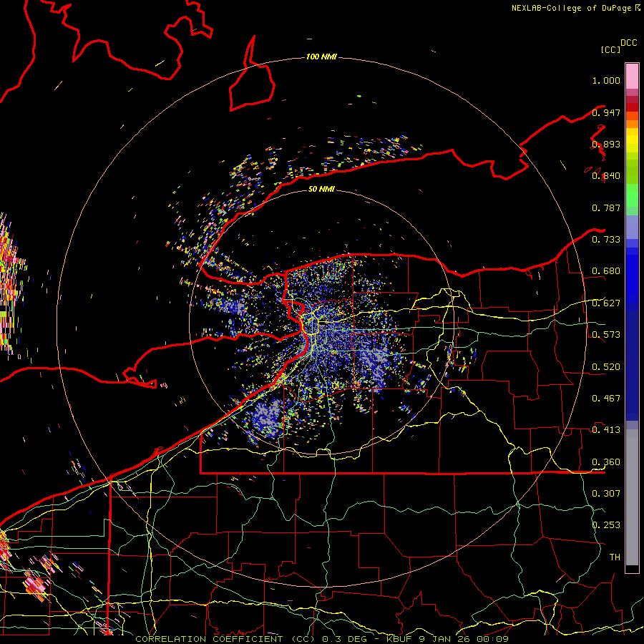Pick the red swatch on the color bar
Viewport: 644px width, 644px height.
(x=632, y=107)
